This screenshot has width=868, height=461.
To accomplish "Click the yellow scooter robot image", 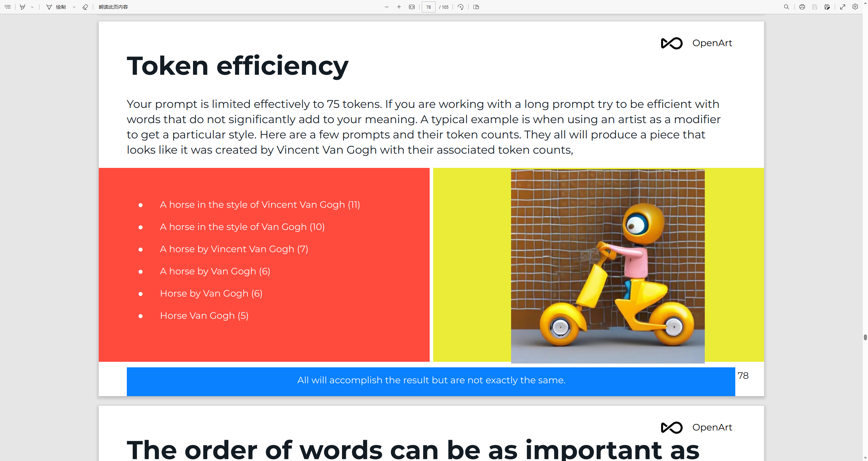I will 608,266.
